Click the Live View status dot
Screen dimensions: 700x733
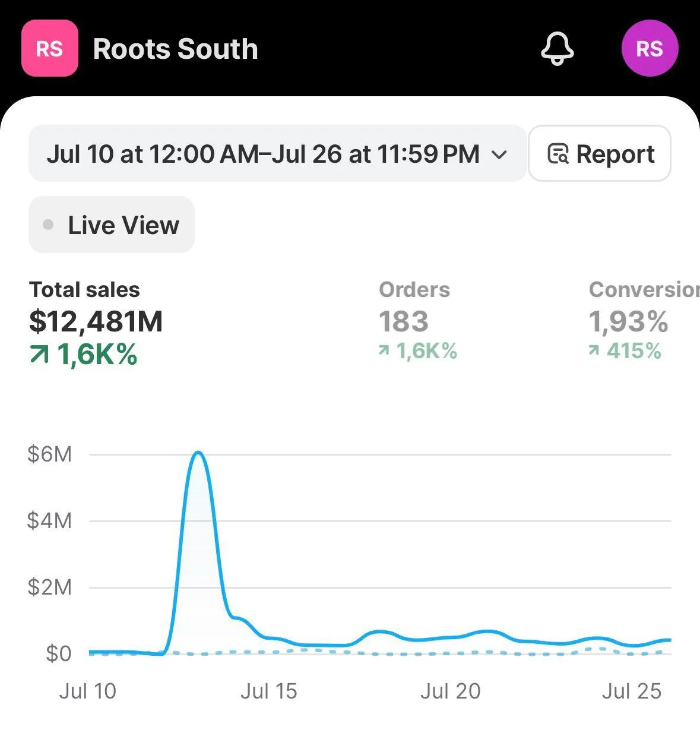coord(49,225)
